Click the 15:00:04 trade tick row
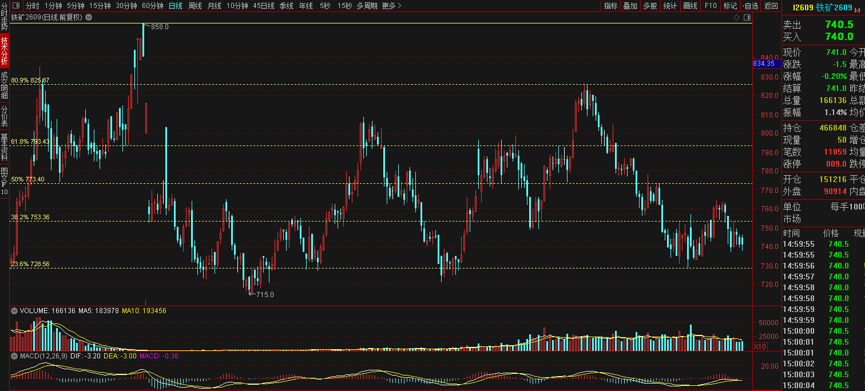Viewport: 865px width, 391px height. [824, 385]
